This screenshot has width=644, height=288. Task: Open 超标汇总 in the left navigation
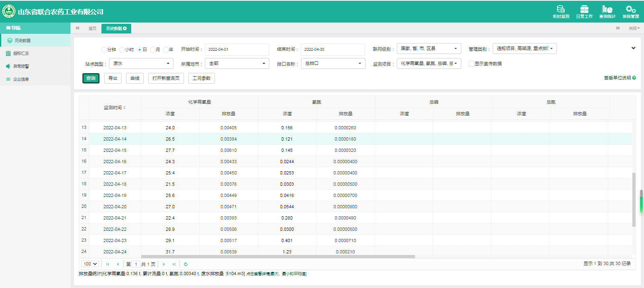tap(21, 53)
